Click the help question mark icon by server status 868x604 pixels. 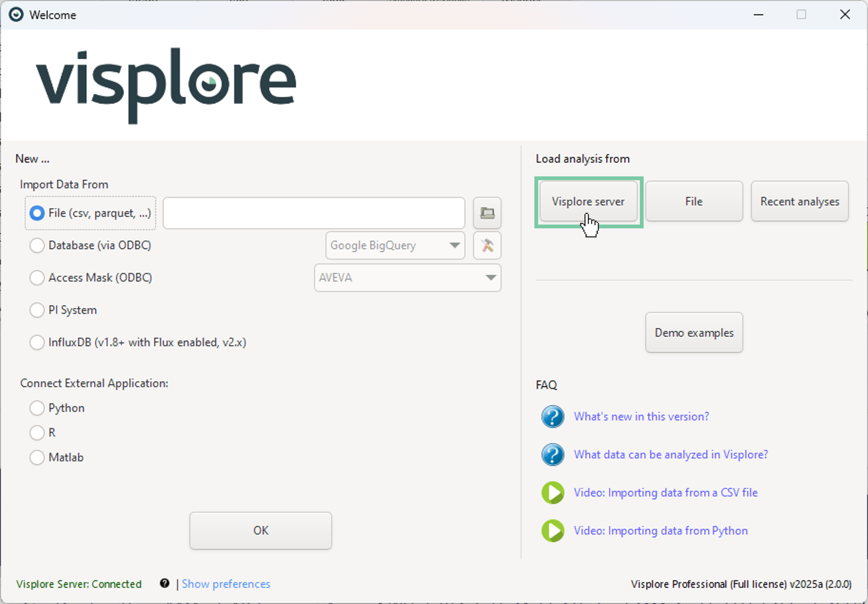point(164,583)
